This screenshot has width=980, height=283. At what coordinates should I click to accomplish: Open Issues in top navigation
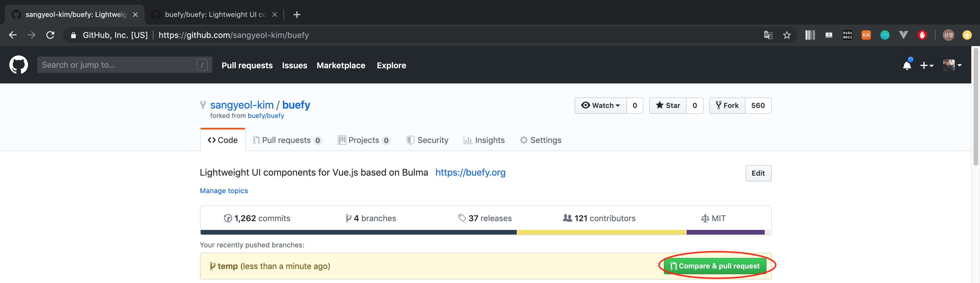295,65
